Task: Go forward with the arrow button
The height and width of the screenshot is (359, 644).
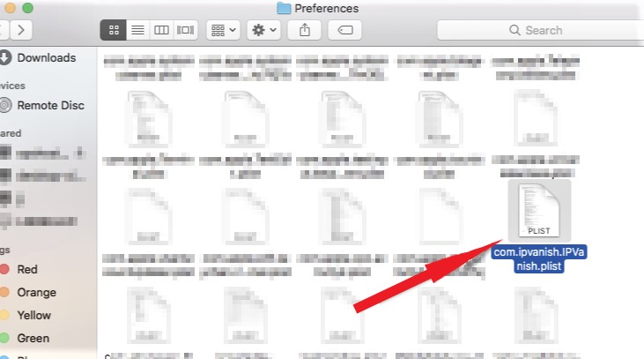Action: pos(21,30)
